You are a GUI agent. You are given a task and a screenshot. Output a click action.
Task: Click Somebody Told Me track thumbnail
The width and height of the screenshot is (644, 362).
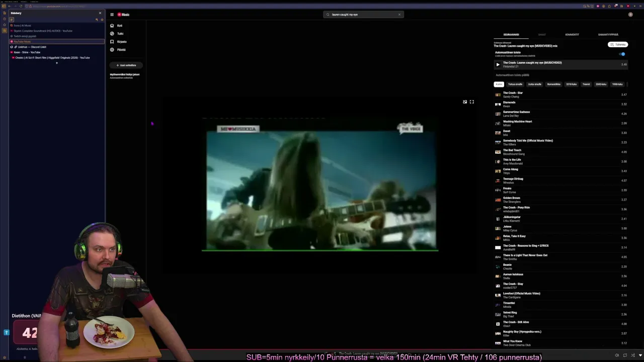tap(498, 142)
